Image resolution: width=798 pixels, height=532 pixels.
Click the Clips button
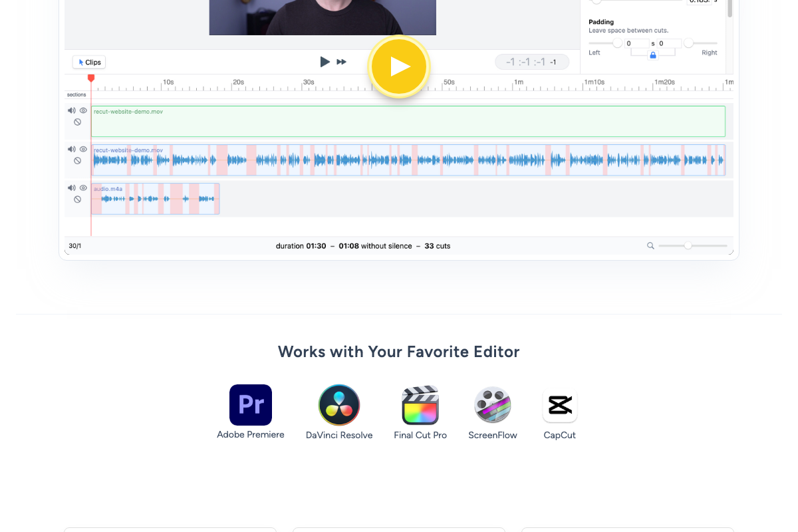click(88, 62)
